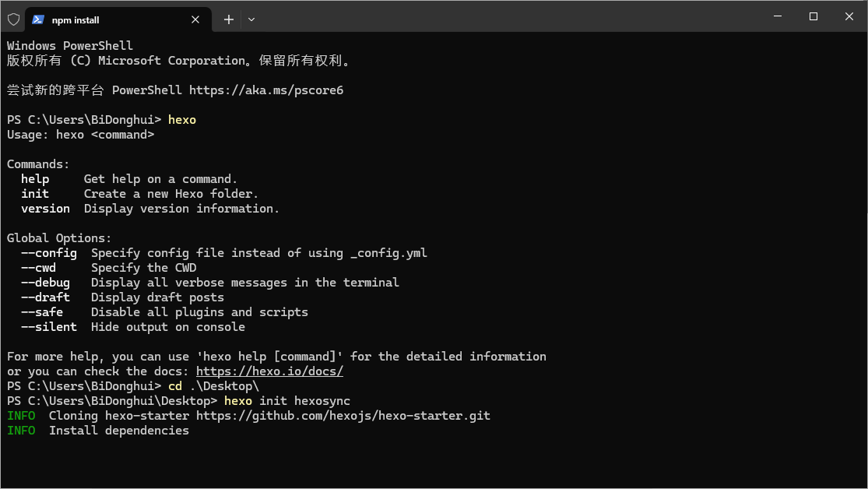Click the aka.ms/pscore6 PowerShell URL

(x=265, y=90)
